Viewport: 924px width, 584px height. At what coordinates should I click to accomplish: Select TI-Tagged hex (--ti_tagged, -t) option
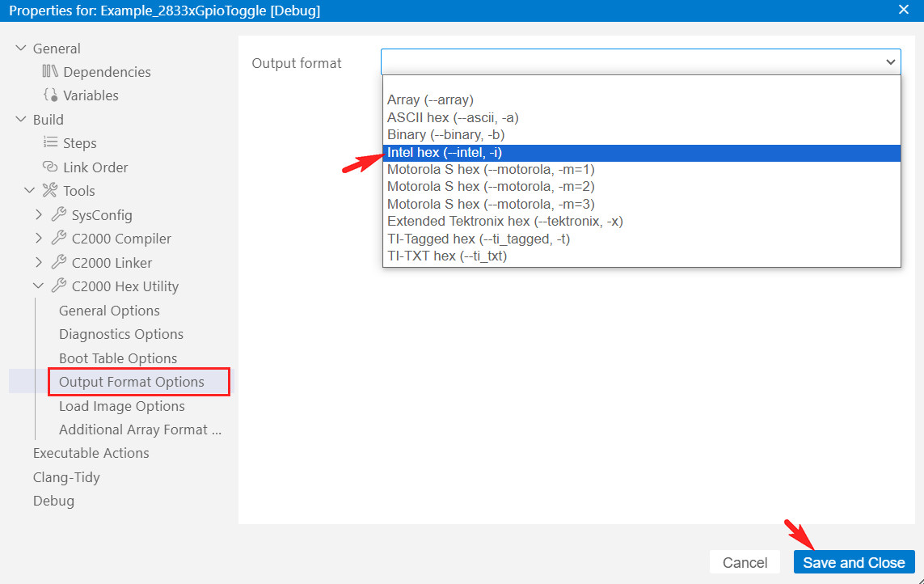pyautogui.click(x=642, y=239)
